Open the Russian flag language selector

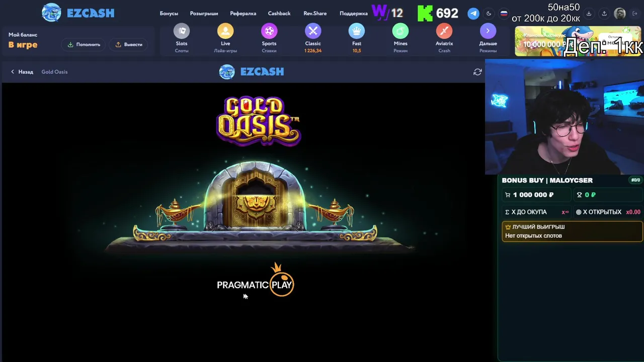pyautogui.click(x=504, y=14)
